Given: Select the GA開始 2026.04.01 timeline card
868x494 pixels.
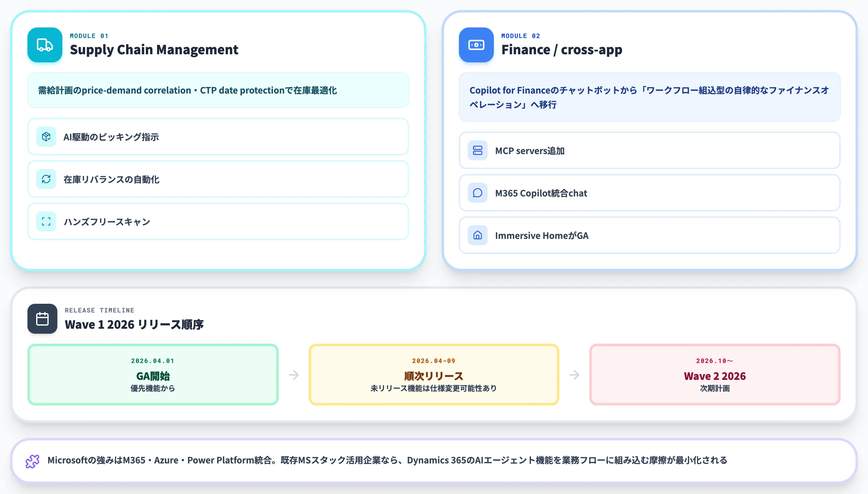Looking at the screenshot, I should pyautogui.click(x=153, y=375).
